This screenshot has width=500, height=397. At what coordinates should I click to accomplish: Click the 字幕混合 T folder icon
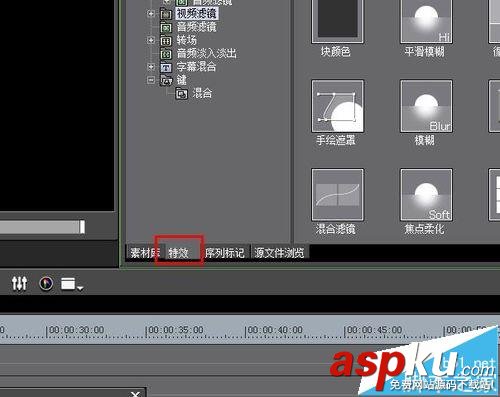166,67
